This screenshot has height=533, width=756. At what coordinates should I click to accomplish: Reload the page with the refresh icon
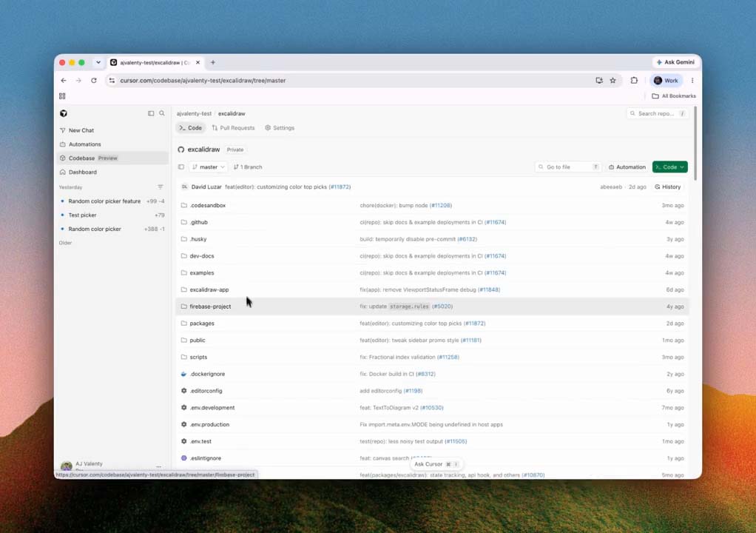93,81
